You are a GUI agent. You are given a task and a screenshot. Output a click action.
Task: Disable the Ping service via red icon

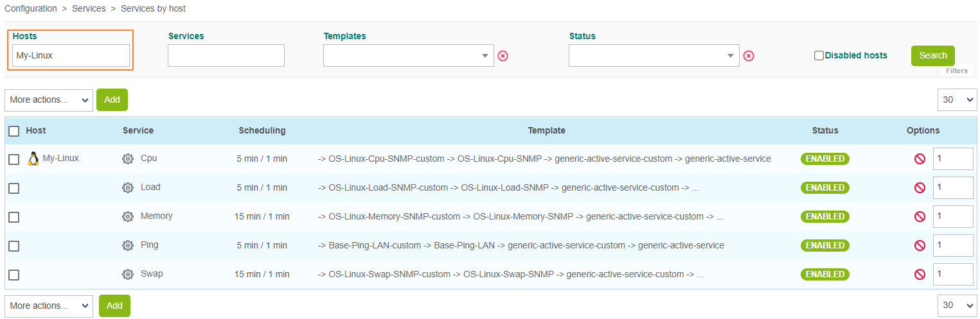coord(920,245)
